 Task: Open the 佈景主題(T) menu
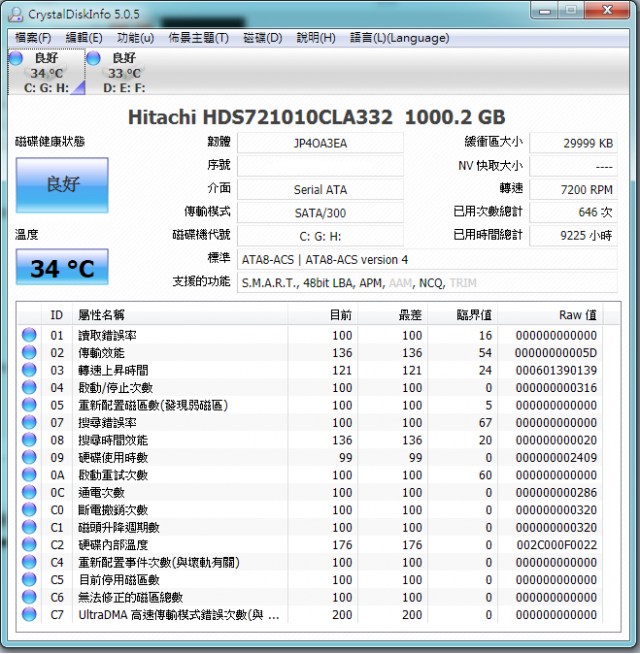tap(198, 38)
